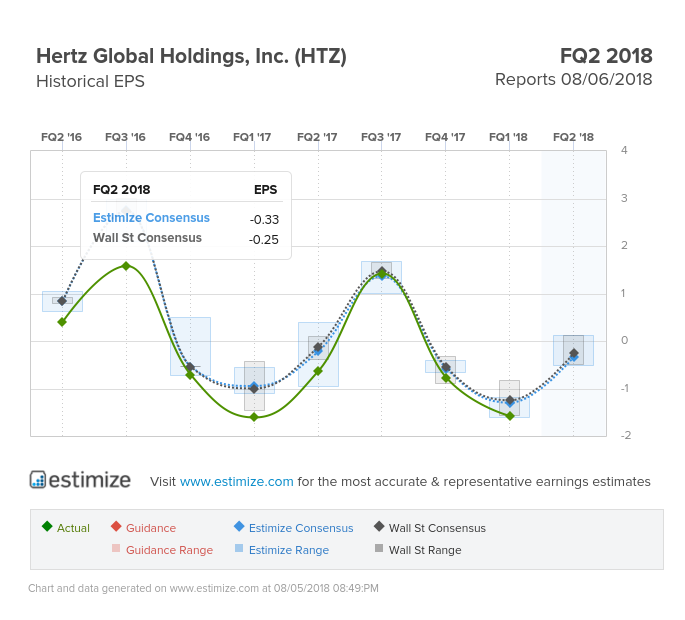
Task: Click the FQ2 '17 Actual green data point
Action: (318, 371)
